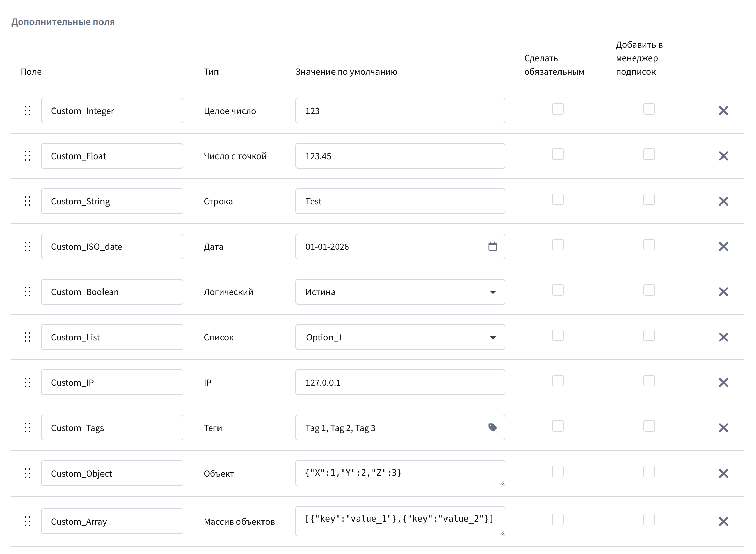This screenshot has height=554, width=756.
Task: Check required box for Custom_Tags
Action: coord(557,426)
